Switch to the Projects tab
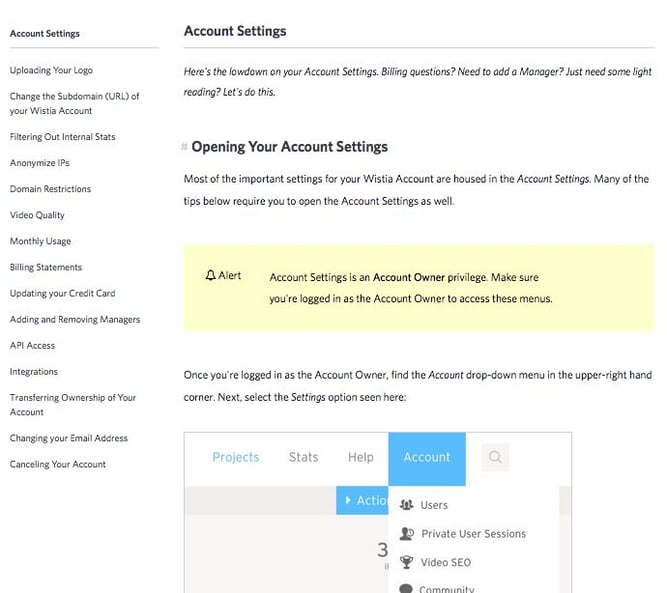The height and width of the screenshot is (593, 667). (236, 458)
